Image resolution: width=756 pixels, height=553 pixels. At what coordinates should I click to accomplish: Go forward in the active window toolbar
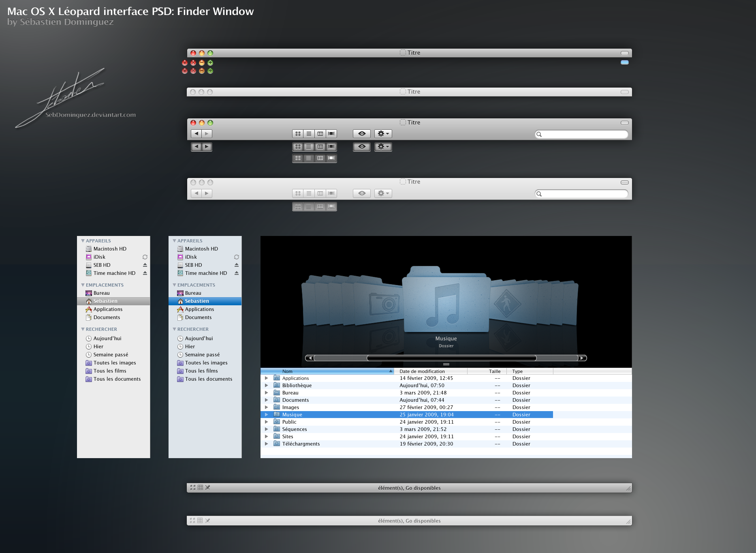207,134
